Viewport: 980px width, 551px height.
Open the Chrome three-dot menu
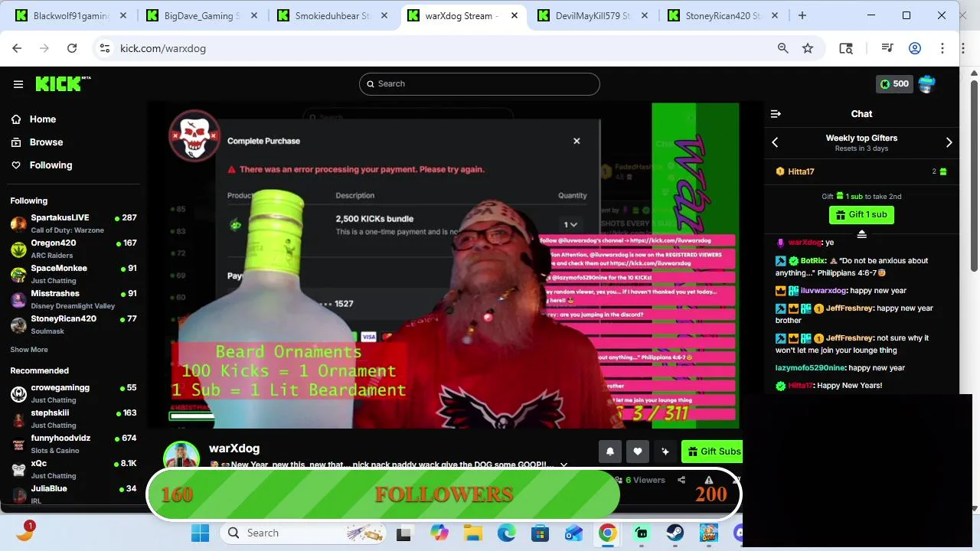tap(942, 48)
